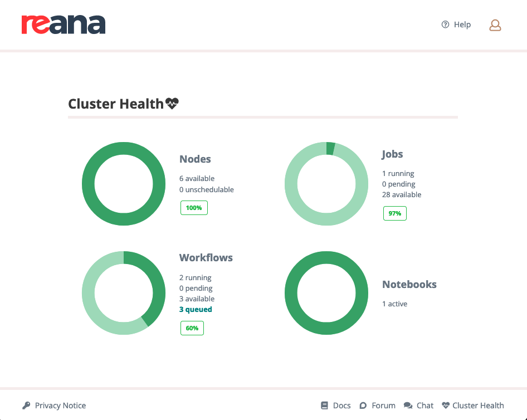The image size is (527, 420).
Task: Click the Forum speech bubble icon
Action: point(364,405)
